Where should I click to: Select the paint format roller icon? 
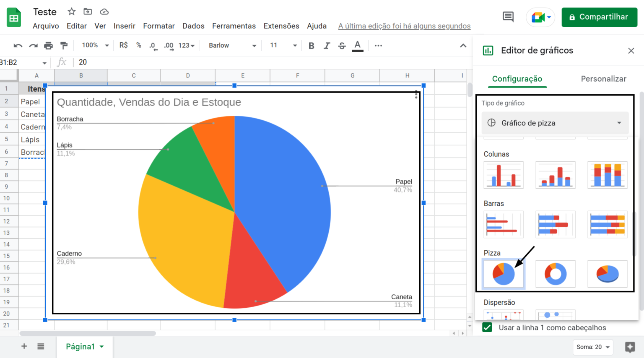click(x=64, y=46)
